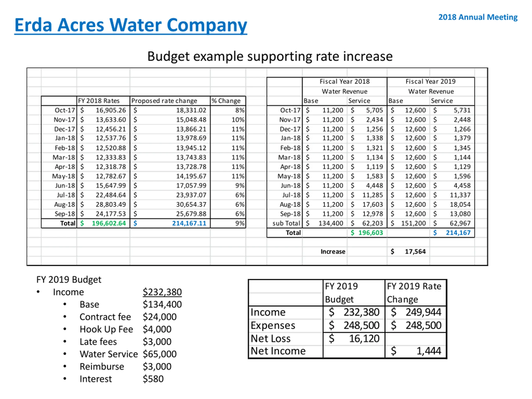Click the Hook Up Fee amount $4,000
This screenshot has width=532, height=399.
coord(157,329)
